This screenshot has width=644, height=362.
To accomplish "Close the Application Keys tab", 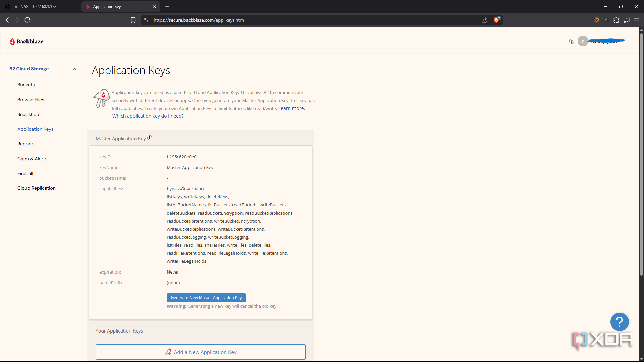I will (x=155, y=7).
